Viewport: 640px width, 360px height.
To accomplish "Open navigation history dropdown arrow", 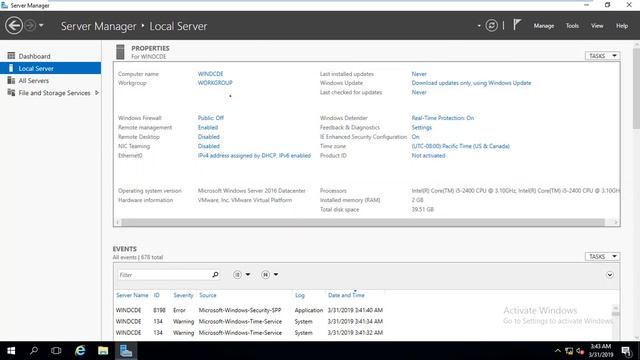I will tap(41, 25).
